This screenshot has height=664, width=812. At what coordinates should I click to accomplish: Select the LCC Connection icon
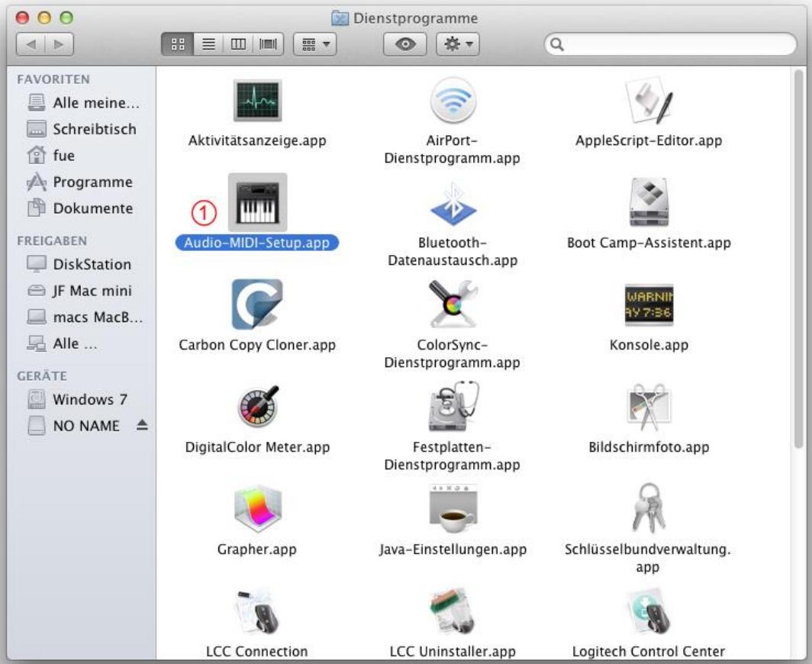[257, 611]
